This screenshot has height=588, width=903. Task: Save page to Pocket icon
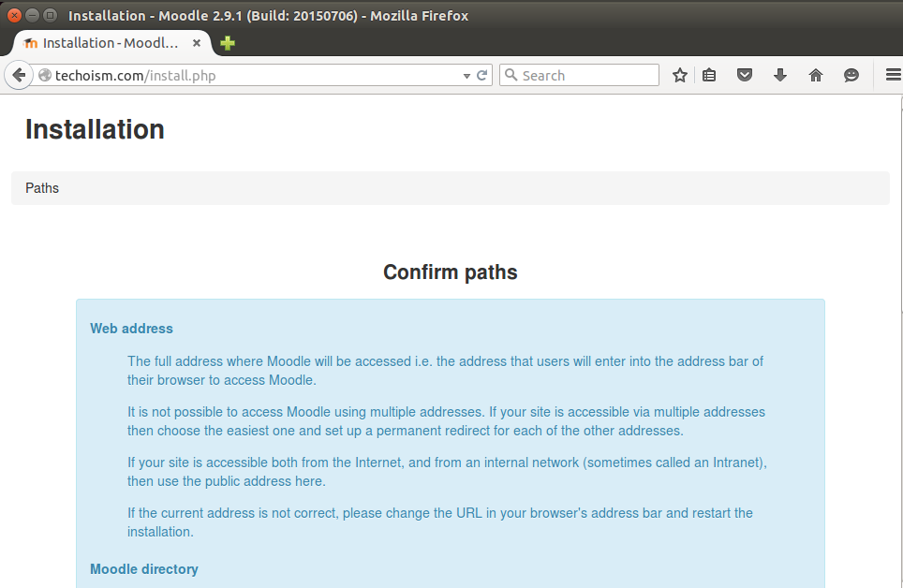(x=745, y=75)
